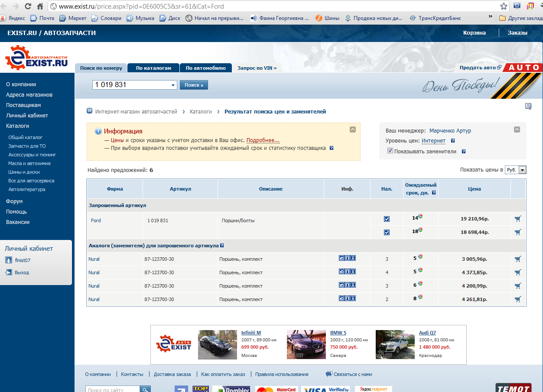Click help icon next to analogs section heading
The width and height of the screenshot is (543, 392).
click(x=222, y=246)
